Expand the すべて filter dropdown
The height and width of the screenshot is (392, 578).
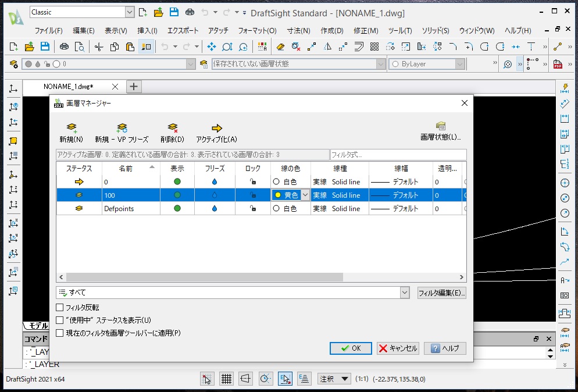click(404, 293)
